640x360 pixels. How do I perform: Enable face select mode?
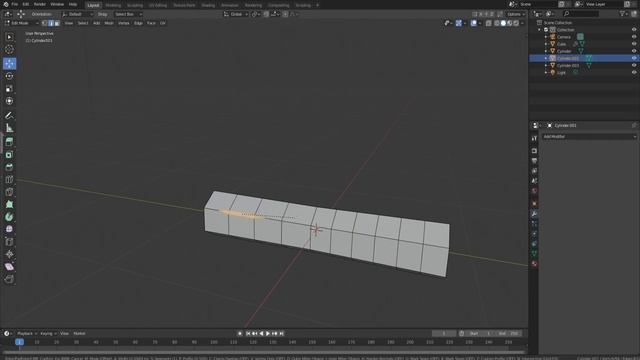57,23
